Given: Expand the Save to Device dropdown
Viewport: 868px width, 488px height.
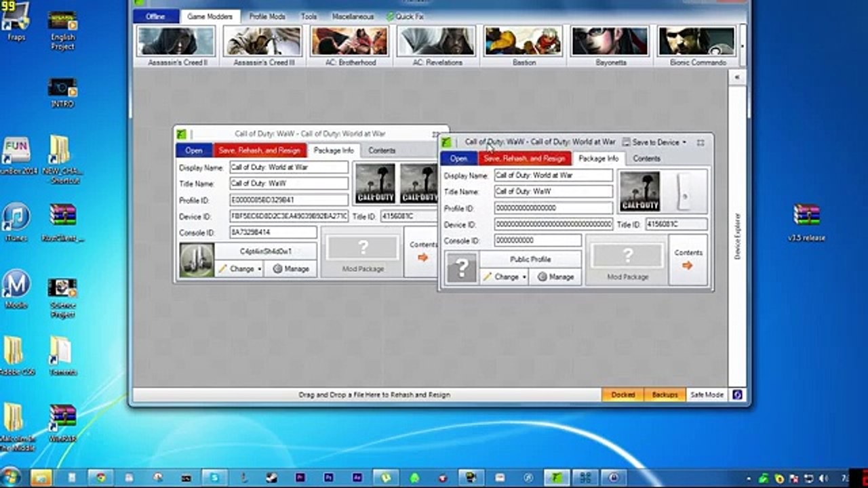Looking at the screenshot, I should click(654, 142).
